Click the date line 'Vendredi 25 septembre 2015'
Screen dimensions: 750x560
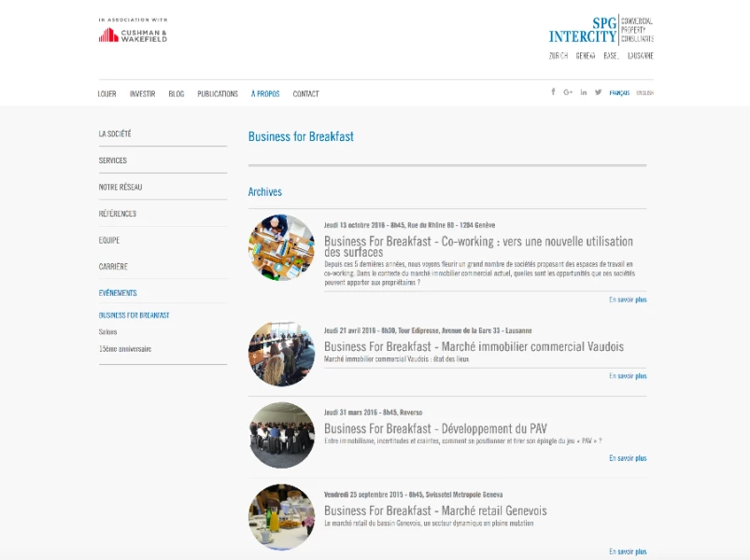413,495
